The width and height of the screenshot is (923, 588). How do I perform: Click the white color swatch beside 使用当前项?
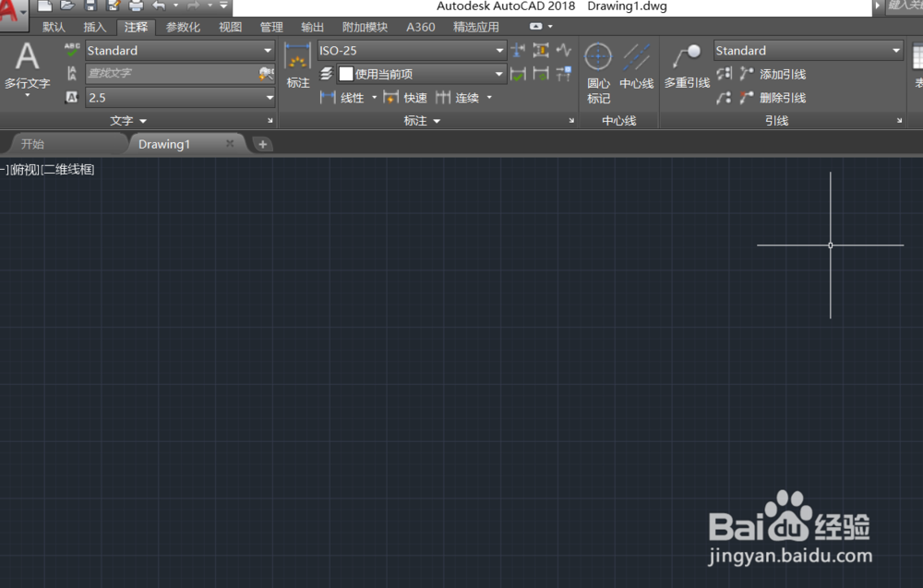pyautogui.click(x=346, y=74)
